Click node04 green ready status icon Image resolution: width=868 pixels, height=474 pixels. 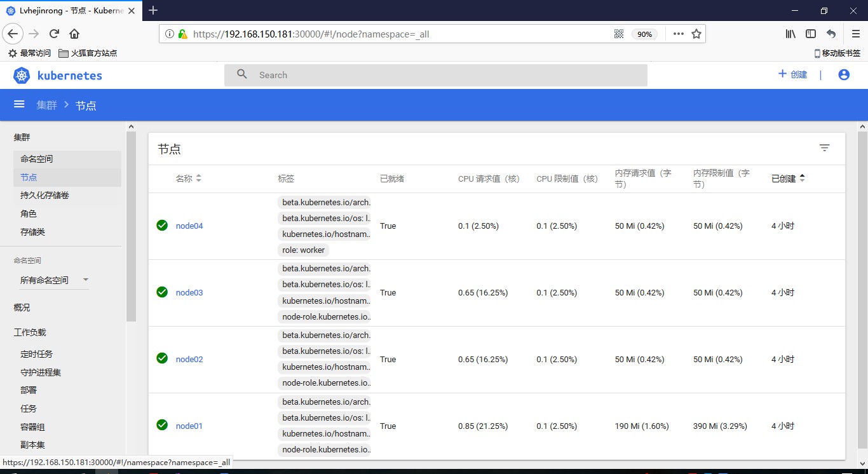[162, 225]
